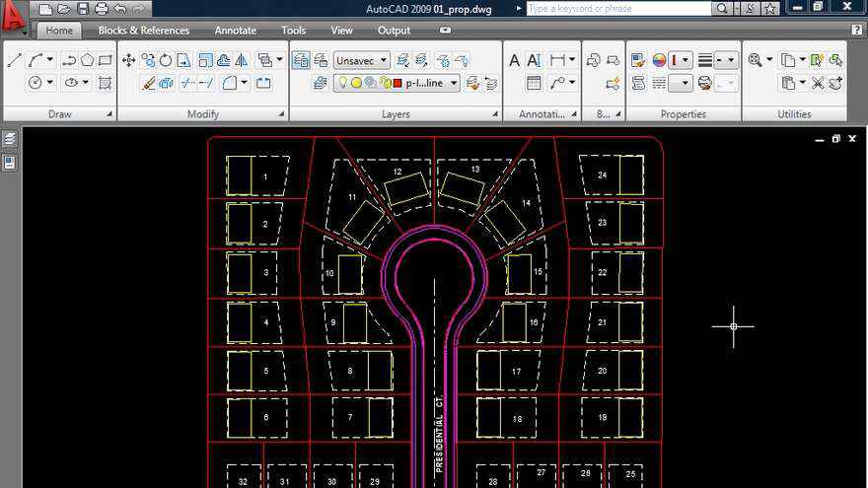The width and height of the screenshot is (868, 488).
Task: Select the Multiline Text tool
Action: pos(515,60)
